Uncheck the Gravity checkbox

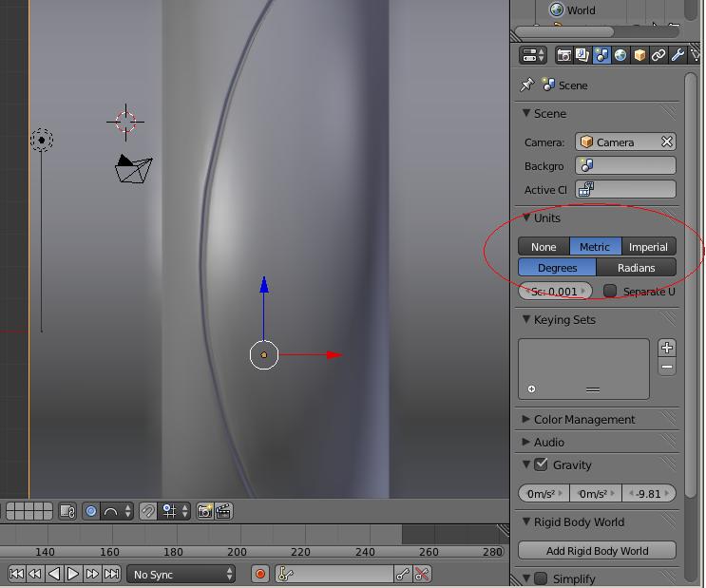pyautogui.click(x=541, y=465)
